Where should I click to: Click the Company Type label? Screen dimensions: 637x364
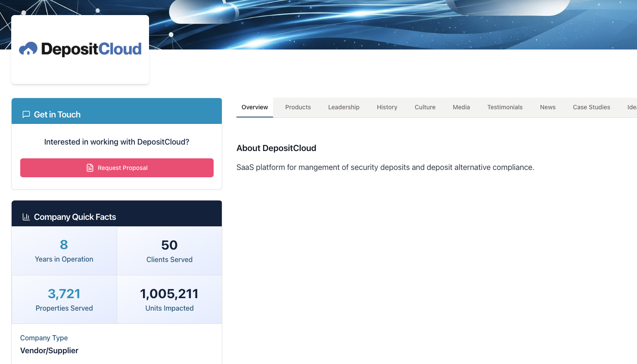(44, 338)
